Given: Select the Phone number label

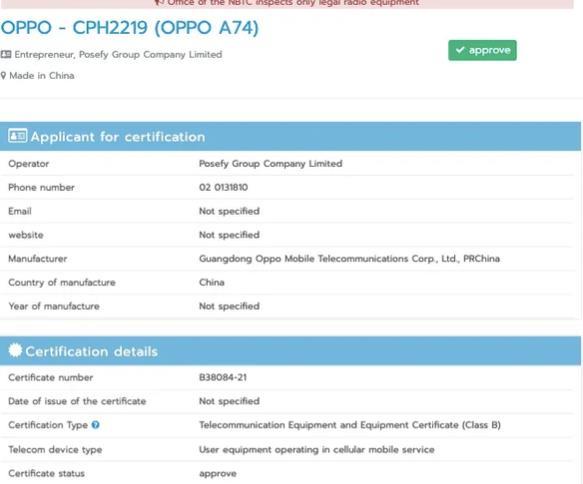Looking at the screenshot, I should coord(41,187).
